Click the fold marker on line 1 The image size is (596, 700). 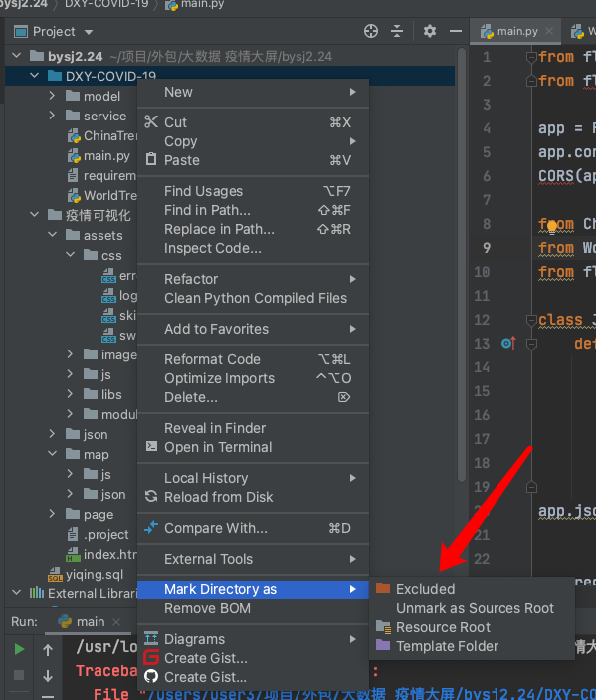[531, 57]
